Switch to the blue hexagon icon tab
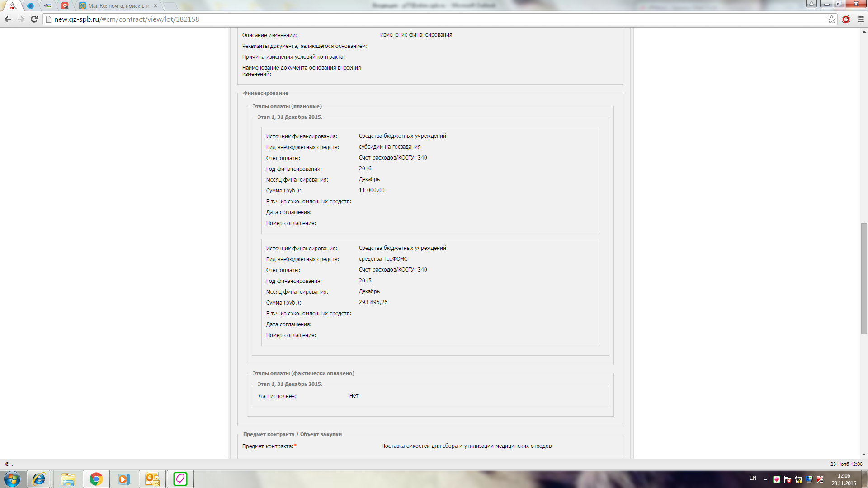 click(x=31, y=6)
